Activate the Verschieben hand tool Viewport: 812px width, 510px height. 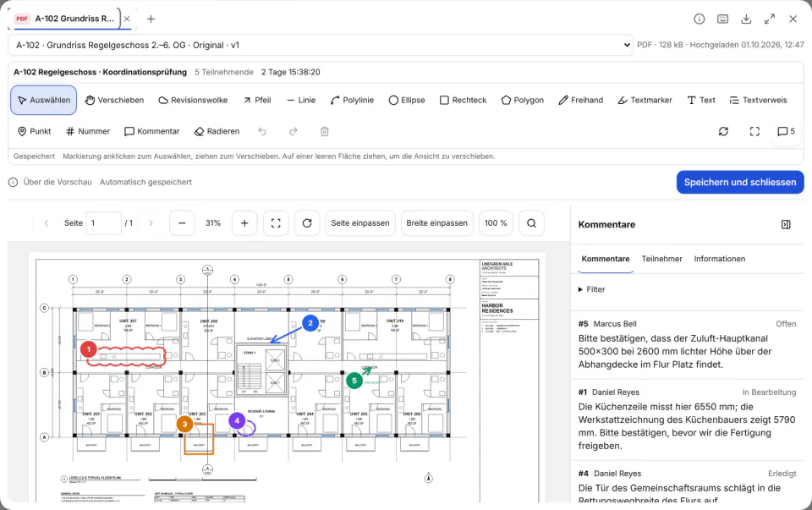[114, 100]
